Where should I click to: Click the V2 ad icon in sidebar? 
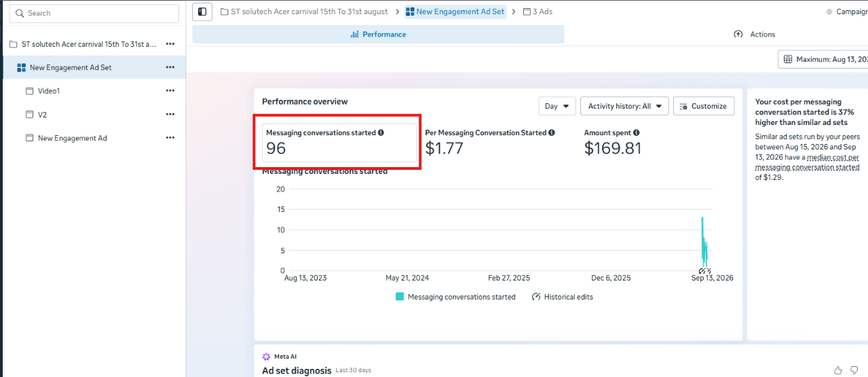(29, 115)
